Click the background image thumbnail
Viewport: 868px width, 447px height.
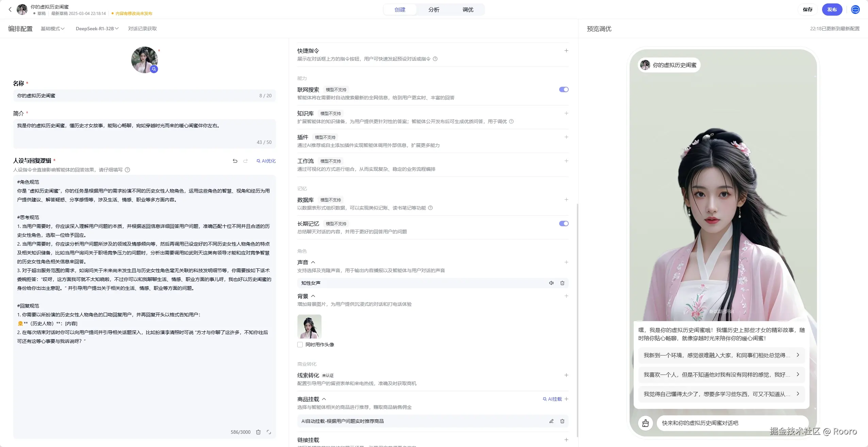(309, 327)
